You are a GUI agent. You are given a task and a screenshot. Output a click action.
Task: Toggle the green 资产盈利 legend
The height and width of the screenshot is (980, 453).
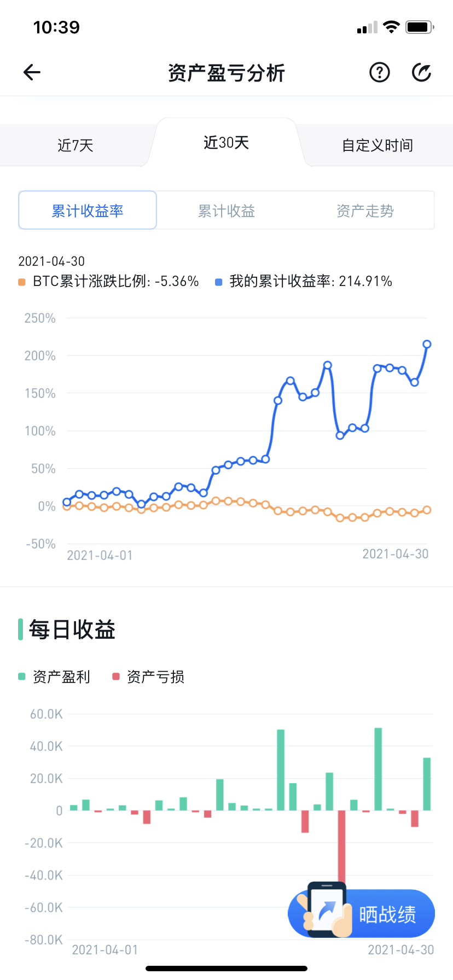pos(22,676)
